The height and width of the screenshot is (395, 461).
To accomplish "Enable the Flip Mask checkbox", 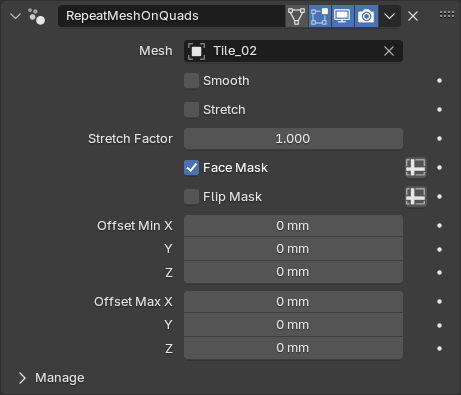I will pos(191,197).
